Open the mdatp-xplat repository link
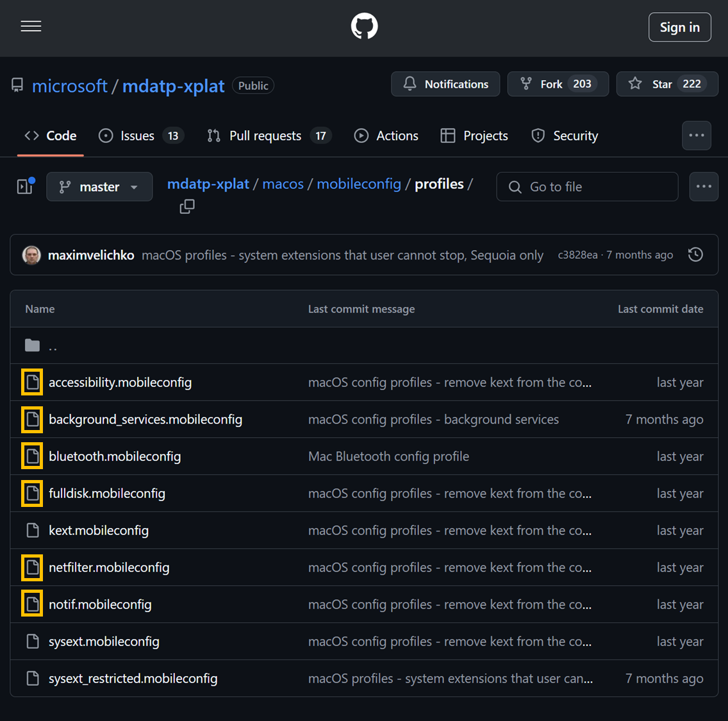This screenshot has height=721, width=728. (x=173, y=86)
